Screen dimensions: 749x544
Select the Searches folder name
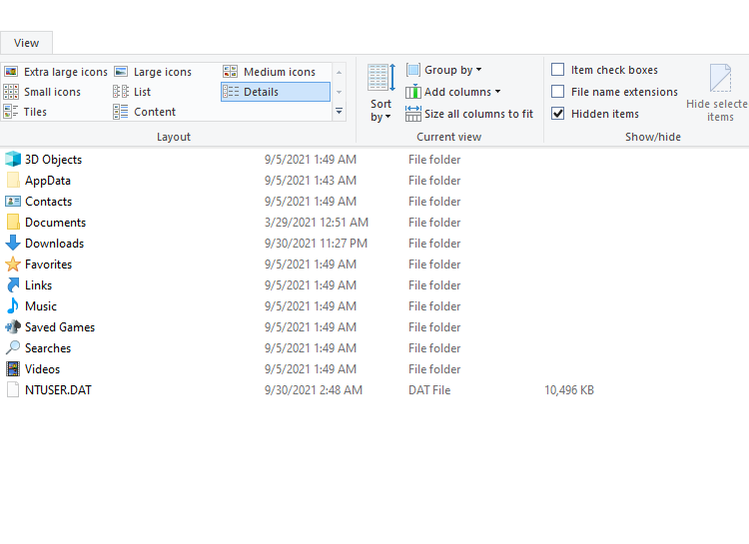(48, 349)
